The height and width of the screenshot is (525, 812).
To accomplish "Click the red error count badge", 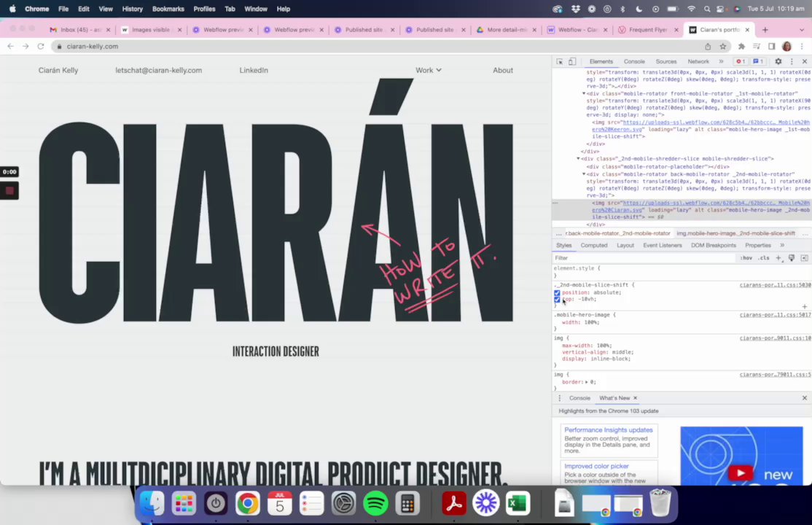I will [741, 61].
